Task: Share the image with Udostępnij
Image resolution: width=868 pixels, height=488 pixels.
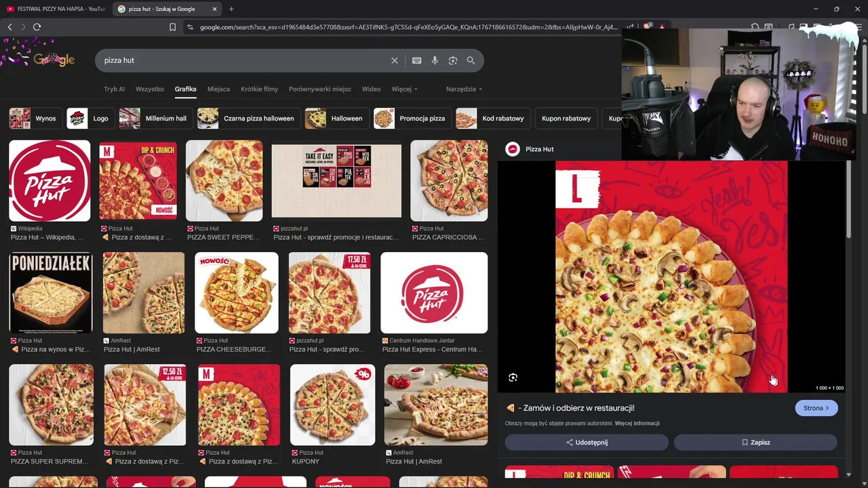Action: coord(587,443)
